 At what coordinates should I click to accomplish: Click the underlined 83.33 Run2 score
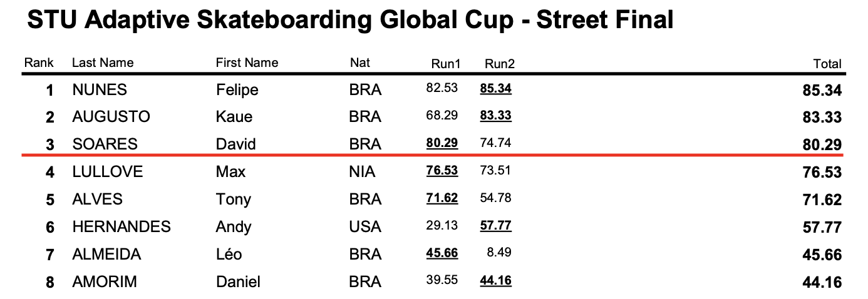coord(495,116)
